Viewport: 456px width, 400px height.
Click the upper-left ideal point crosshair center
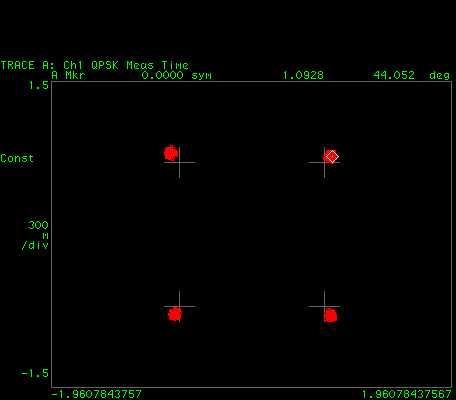tap(179, 162)
